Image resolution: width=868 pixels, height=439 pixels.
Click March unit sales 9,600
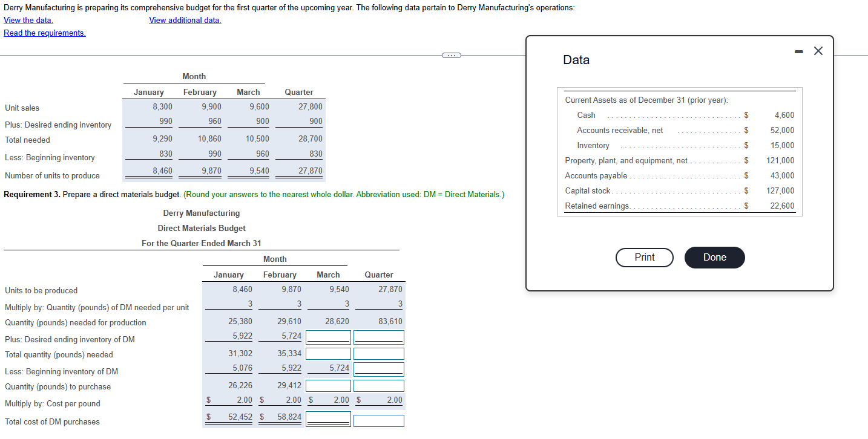click(x=259, y=106)
